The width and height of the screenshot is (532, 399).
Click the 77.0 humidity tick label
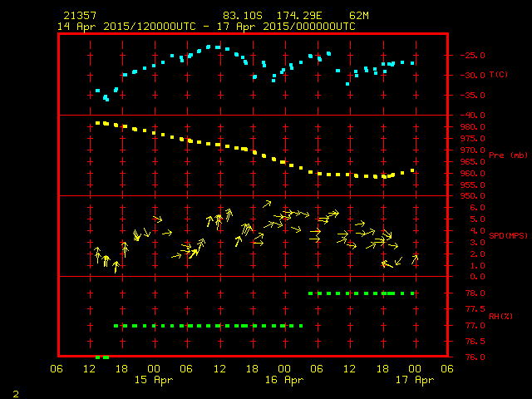pos(475,326)
